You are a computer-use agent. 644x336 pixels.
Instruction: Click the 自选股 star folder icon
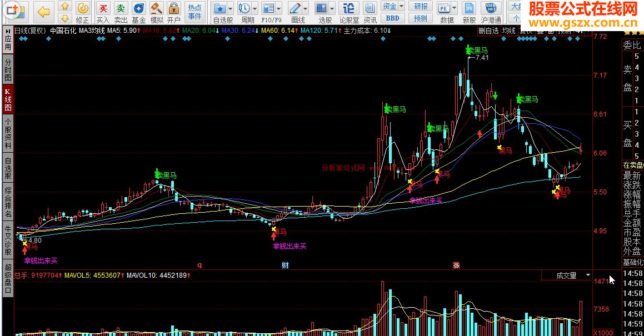pyautogui.click(x=220, y=8)
